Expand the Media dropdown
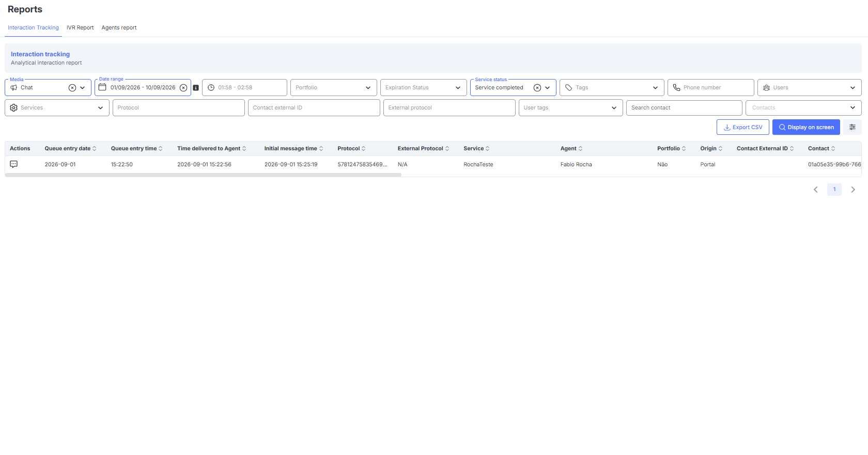Image resolution: width=868 pixels, height=455 pixels. coord(83,88)
